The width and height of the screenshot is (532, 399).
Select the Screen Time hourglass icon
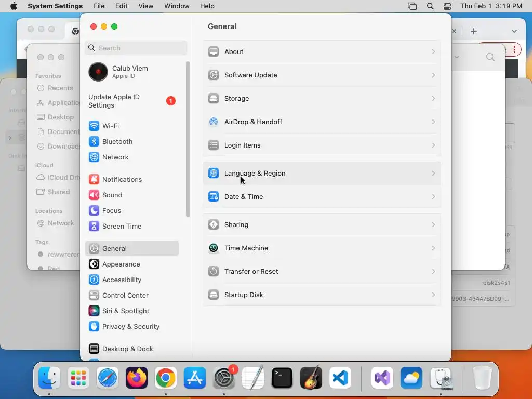click(x=94, y=227)
